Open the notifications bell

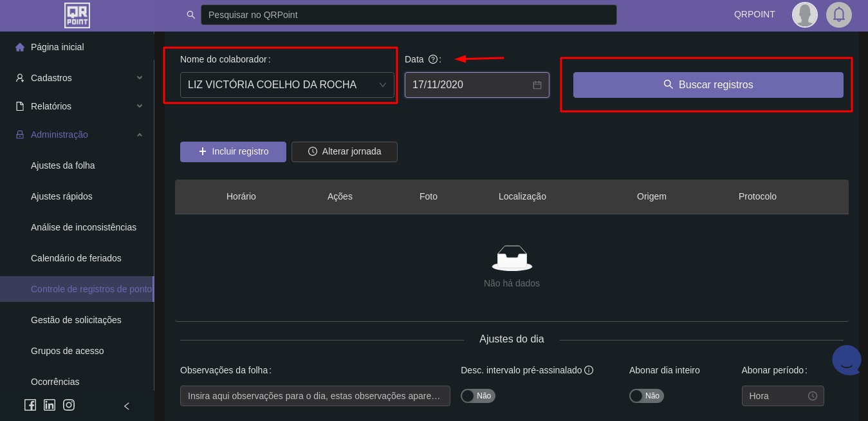tap(838, 15)
